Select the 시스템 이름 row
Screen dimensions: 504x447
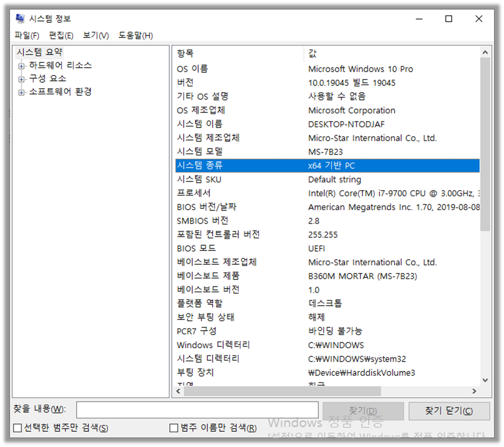tap(328, 124)
